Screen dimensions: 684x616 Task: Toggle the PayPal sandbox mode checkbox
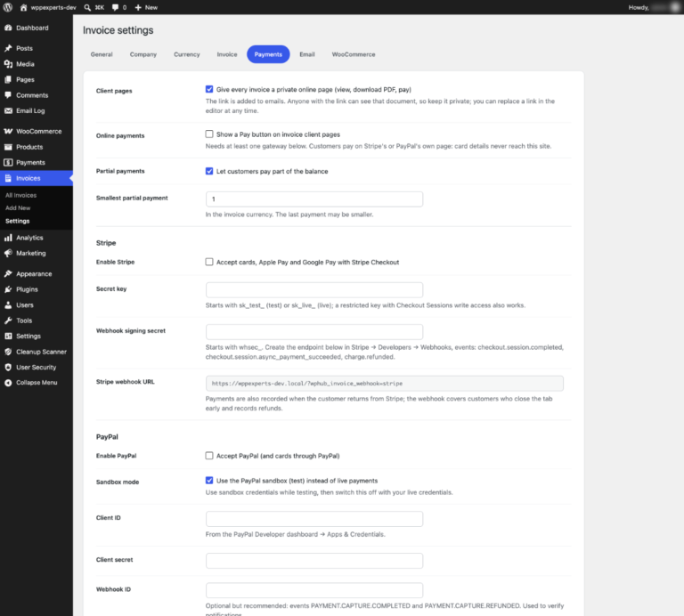coord(209,481)
